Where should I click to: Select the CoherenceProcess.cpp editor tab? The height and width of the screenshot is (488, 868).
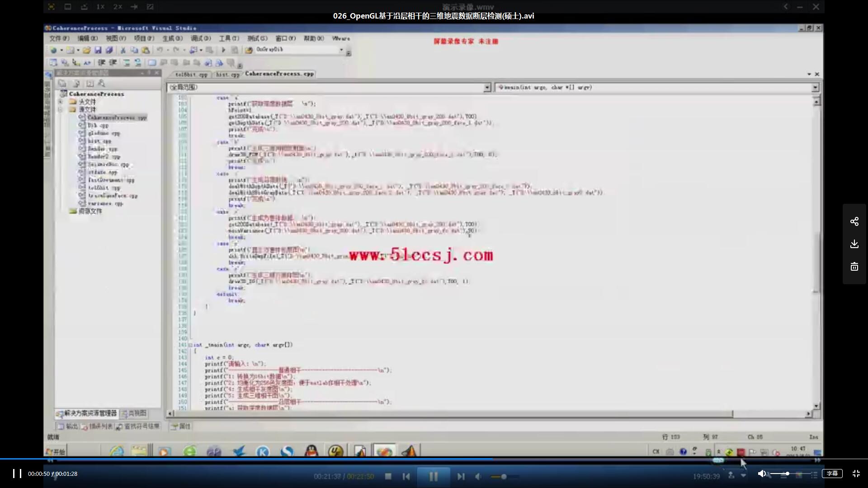[x=279, y=74]
